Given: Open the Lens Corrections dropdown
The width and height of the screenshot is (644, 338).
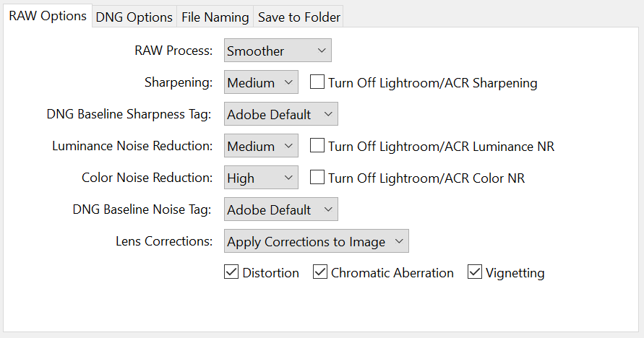Looking at the screenshot, I should coord(316,242).
